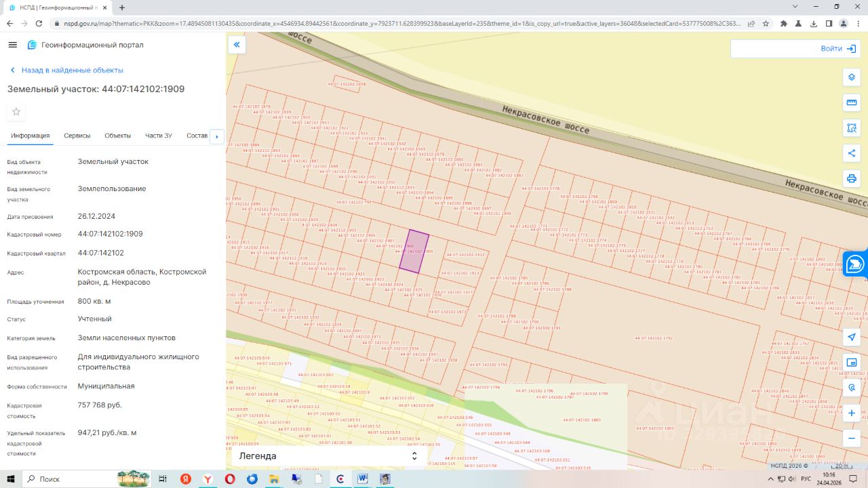Open Windows taskbar search box

tap(68, 479)
